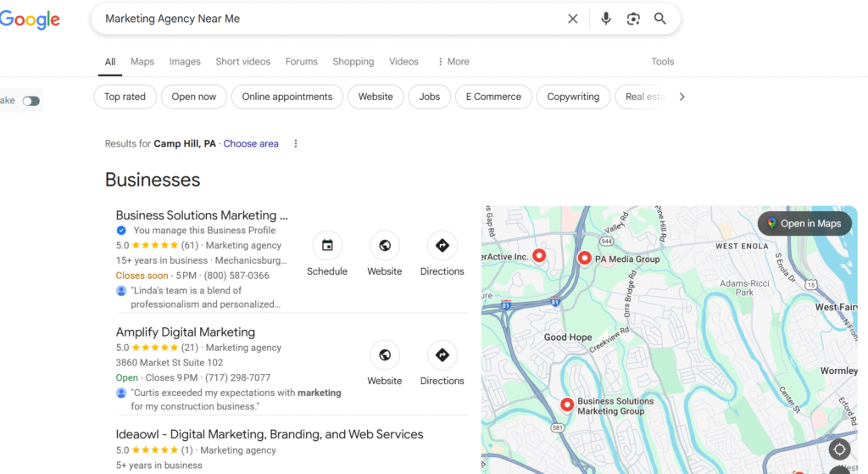Click into the search input field
The image size is (868, 474).
coord(332,19)
